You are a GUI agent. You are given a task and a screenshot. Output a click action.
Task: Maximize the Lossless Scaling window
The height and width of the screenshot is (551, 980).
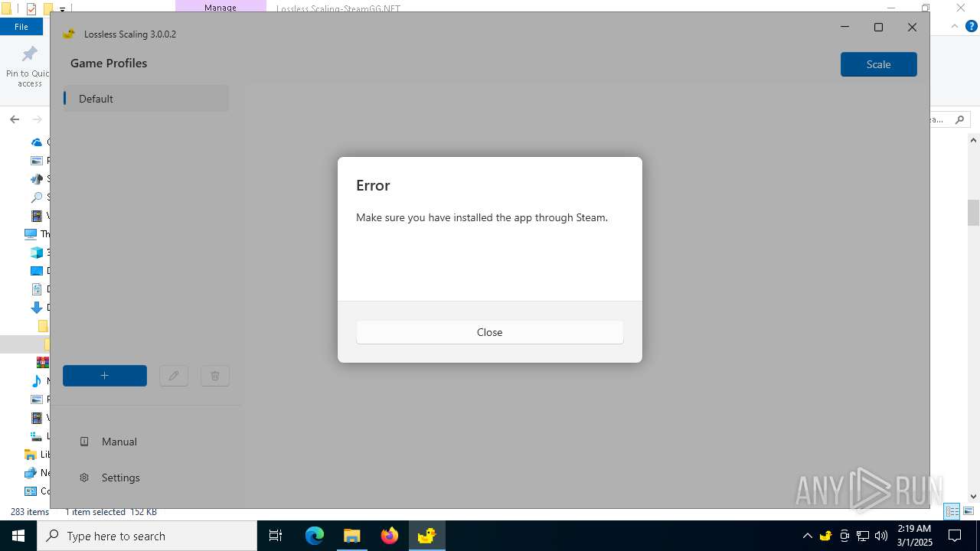click(x=878, y=27)
